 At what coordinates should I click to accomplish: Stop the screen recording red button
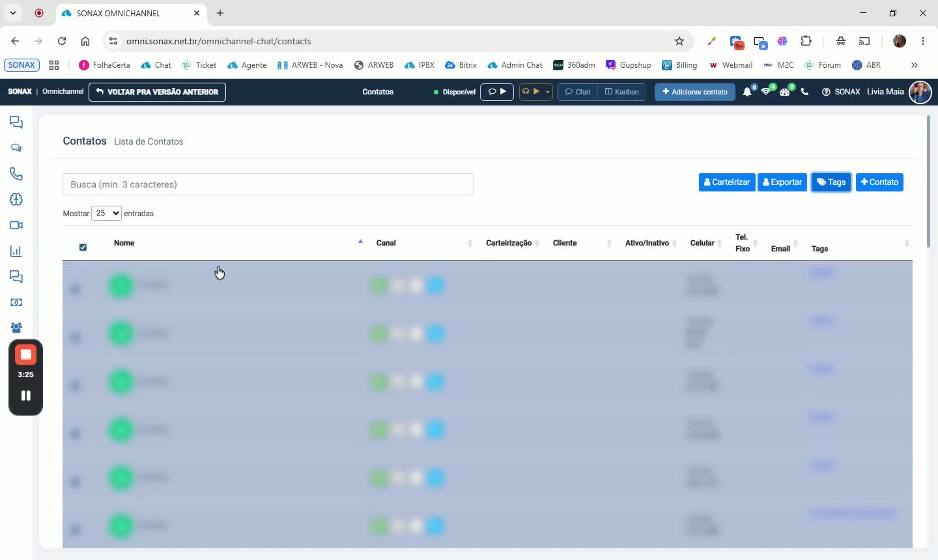[26, 355]
